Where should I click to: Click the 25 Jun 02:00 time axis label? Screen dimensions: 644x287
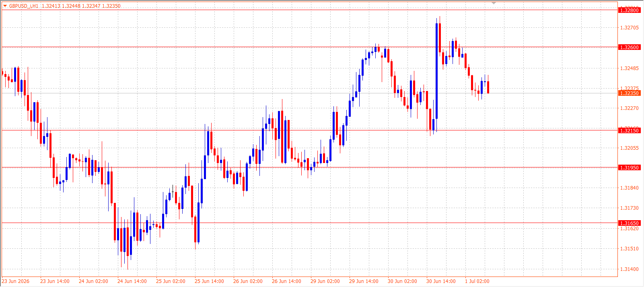171,281
